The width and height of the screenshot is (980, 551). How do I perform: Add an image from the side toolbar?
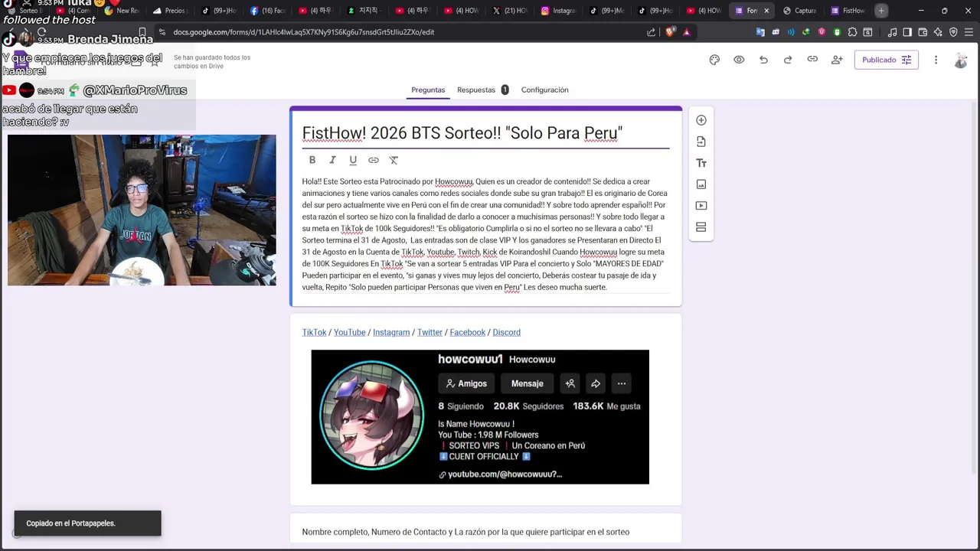701,184
